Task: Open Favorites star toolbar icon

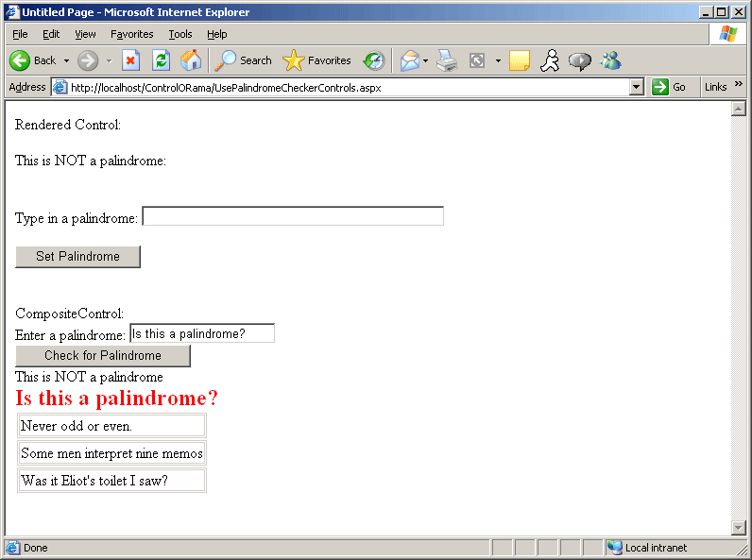Action: pos(294,60)
